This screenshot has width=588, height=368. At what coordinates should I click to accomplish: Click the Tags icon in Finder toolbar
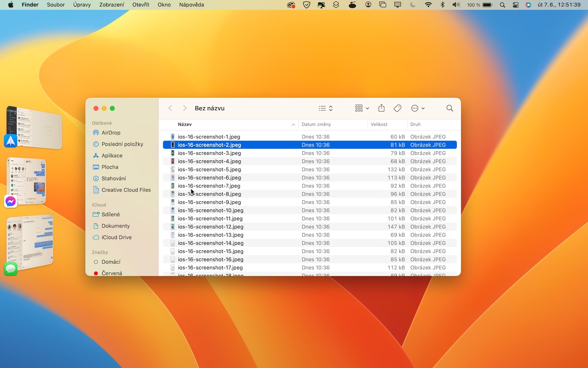397,108
